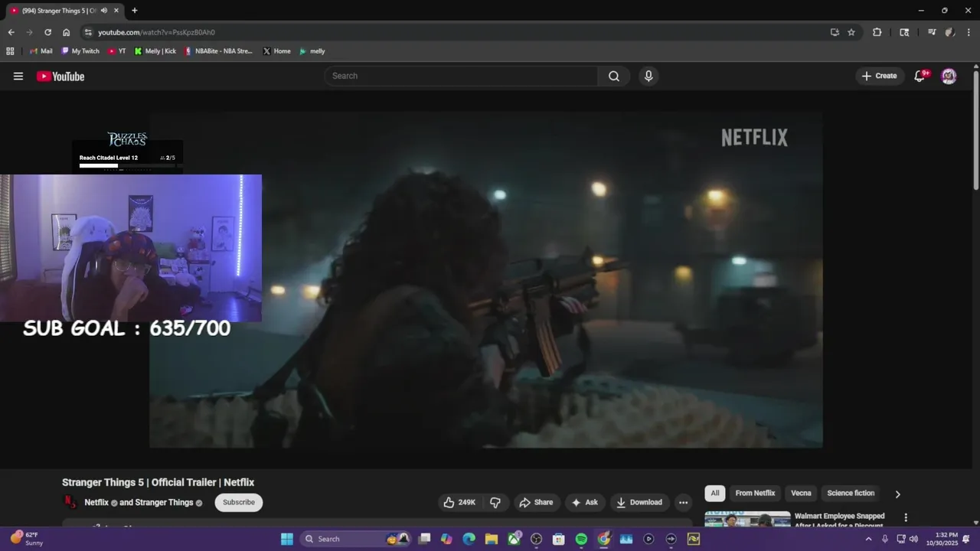Select the Science fiction chip
980x551 pixels.
851,493
